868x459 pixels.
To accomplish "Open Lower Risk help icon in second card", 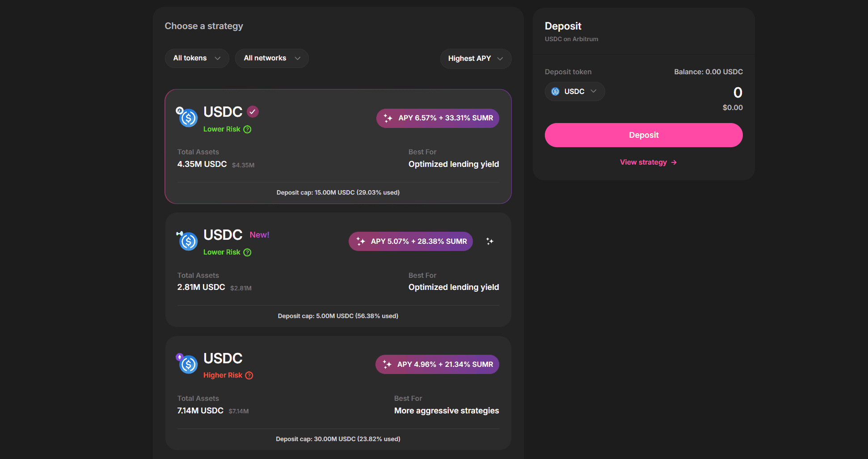I will (247, 252).
